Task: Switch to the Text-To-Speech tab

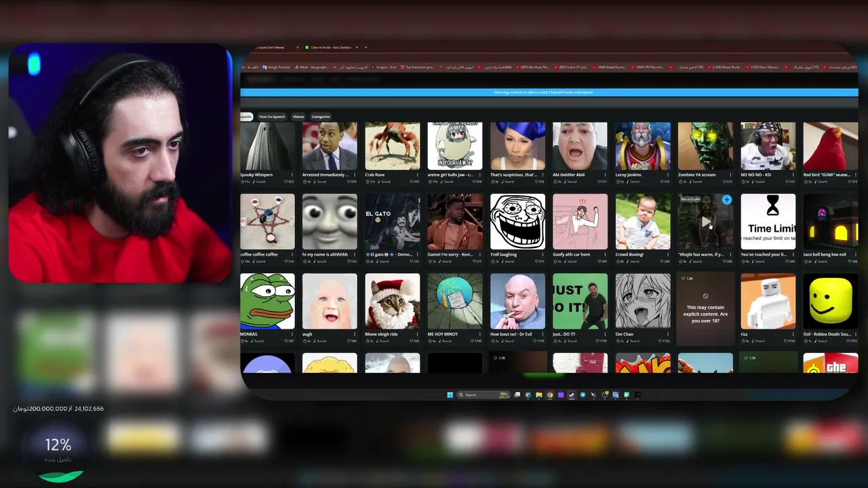Action: coord(272,117)
